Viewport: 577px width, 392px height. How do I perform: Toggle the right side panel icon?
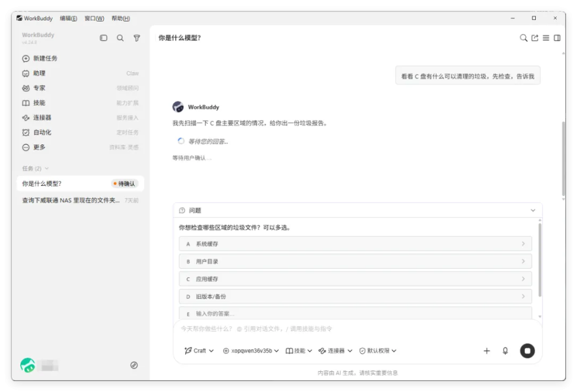coord(557,38)
